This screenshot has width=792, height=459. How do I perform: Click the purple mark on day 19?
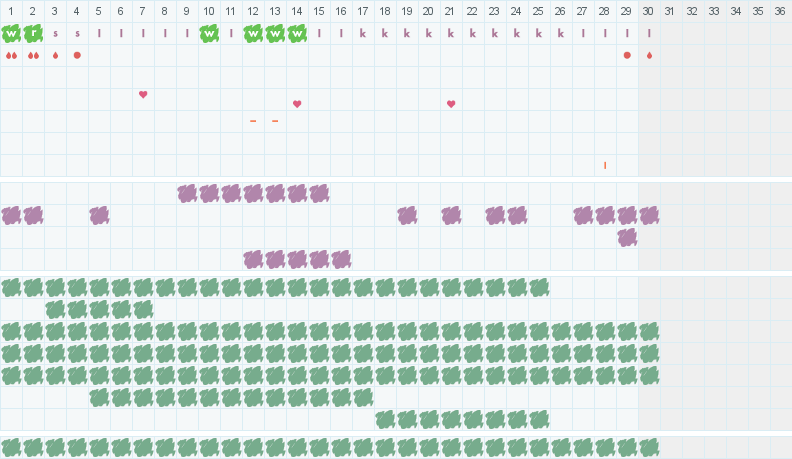(x=407, y=215)
